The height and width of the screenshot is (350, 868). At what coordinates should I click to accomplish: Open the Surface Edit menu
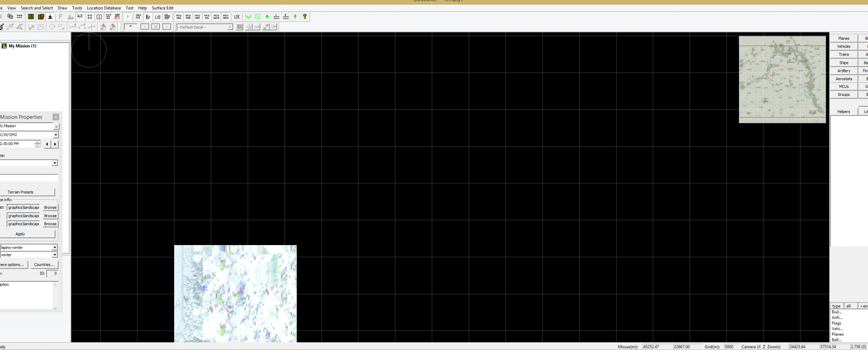(x=163, y=8)
